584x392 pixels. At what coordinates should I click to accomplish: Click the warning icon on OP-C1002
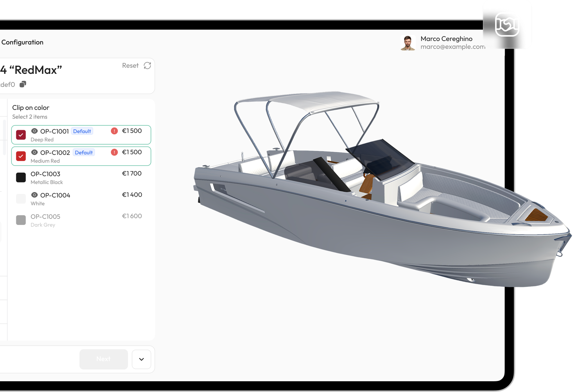click(x=114, y=152)
